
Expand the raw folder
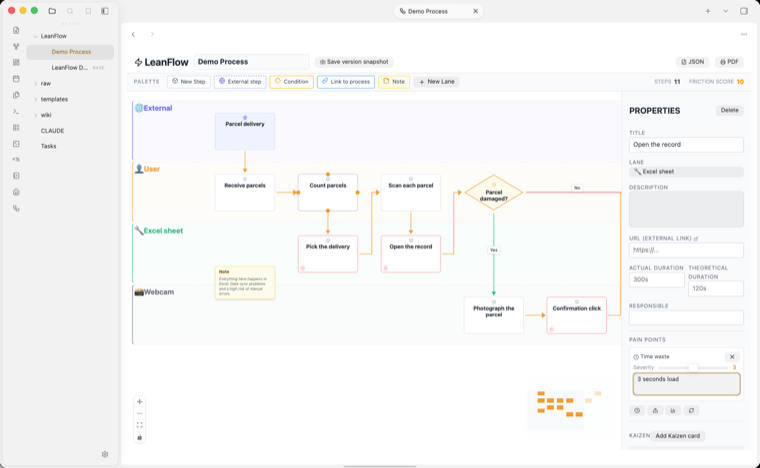(35, 84)
